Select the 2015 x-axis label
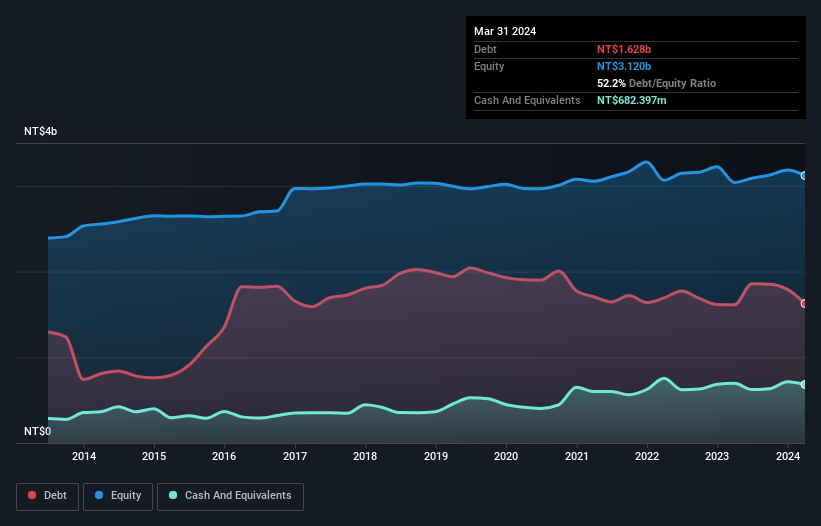 coord(154,456)
